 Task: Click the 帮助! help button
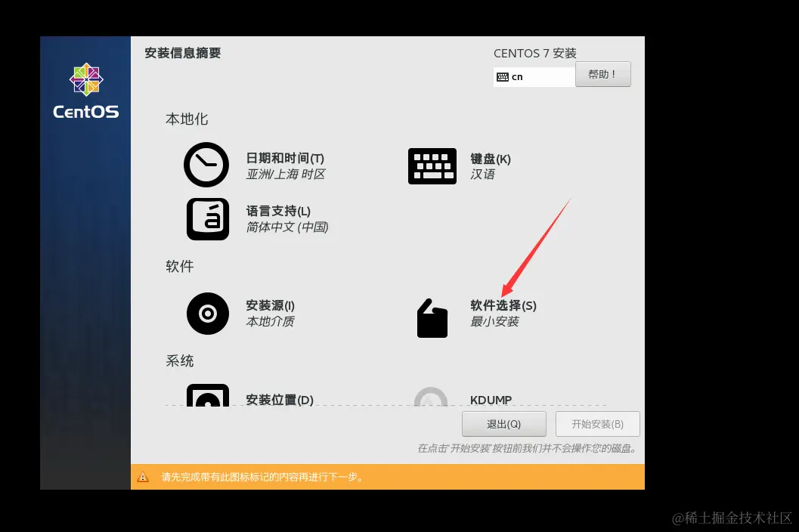(x=603, y=74)
